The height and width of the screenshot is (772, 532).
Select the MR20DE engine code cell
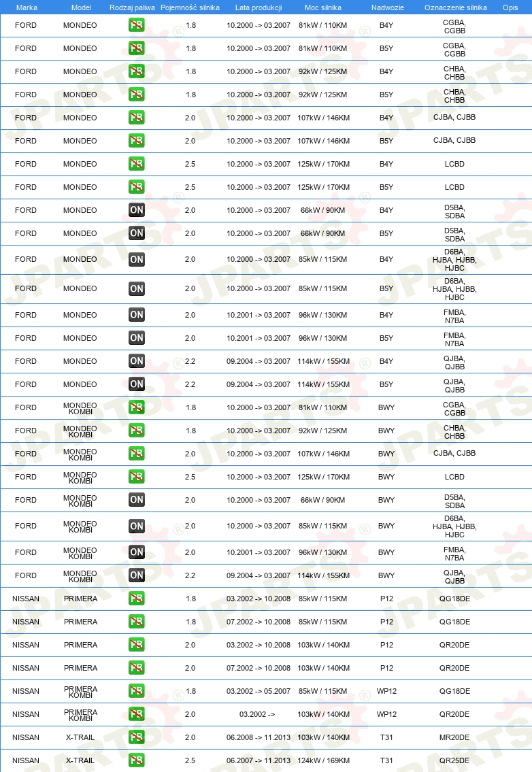pos(454,737)
